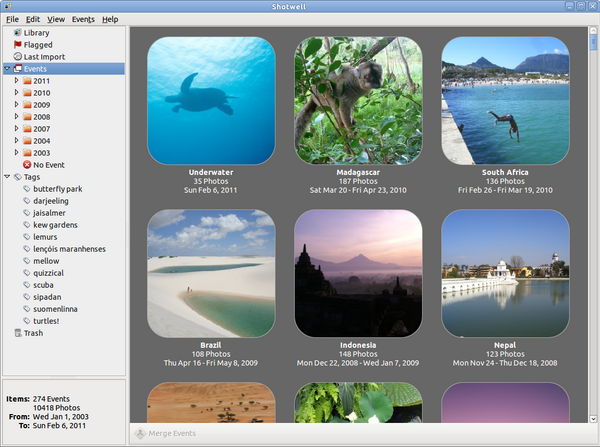Click the No Event red icon
The width and height of the screenshot is (600, 447).
(x=27, y=164)
